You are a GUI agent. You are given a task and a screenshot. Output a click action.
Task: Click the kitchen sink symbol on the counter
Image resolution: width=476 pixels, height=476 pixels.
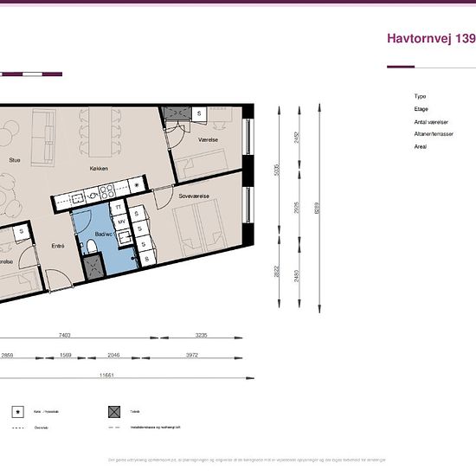(x=77, y=198)
